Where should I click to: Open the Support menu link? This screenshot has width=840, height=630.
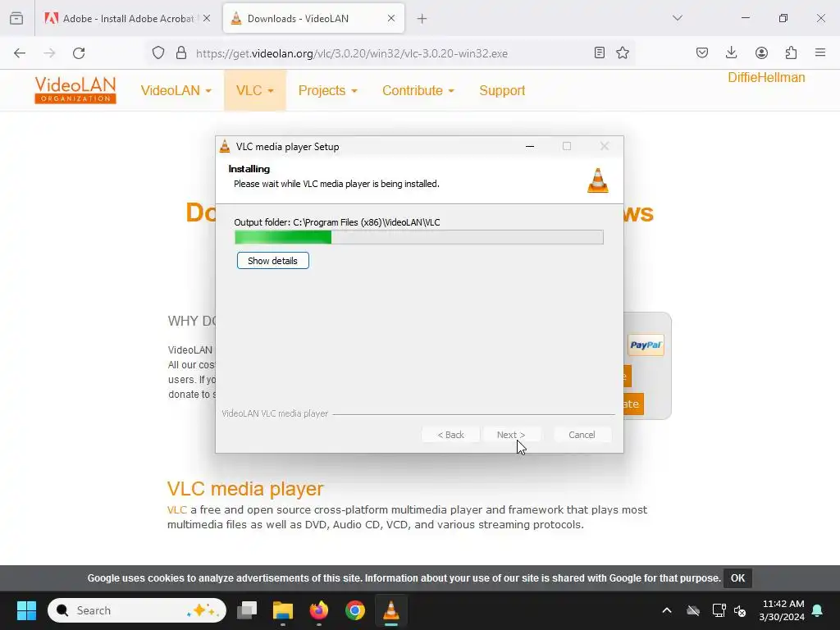tap(502, 90)
